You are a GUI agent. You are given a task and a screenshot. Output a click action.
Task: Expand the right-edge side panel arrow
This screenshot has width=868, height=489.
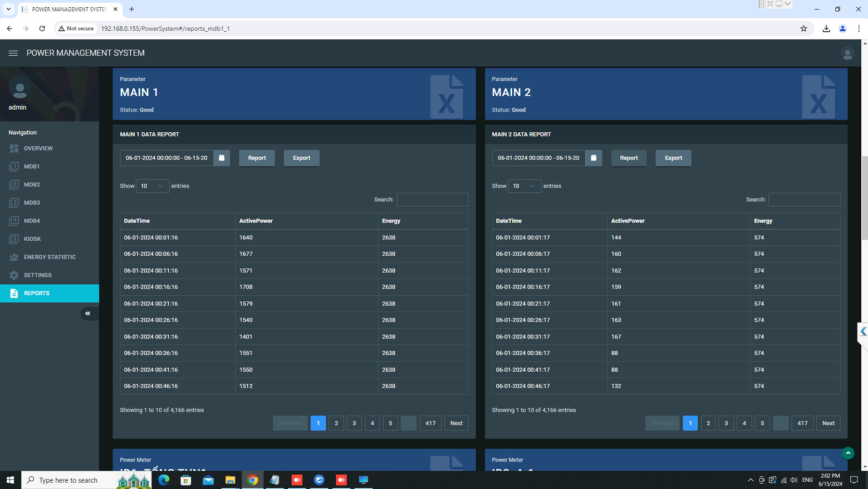coord(863,331)
